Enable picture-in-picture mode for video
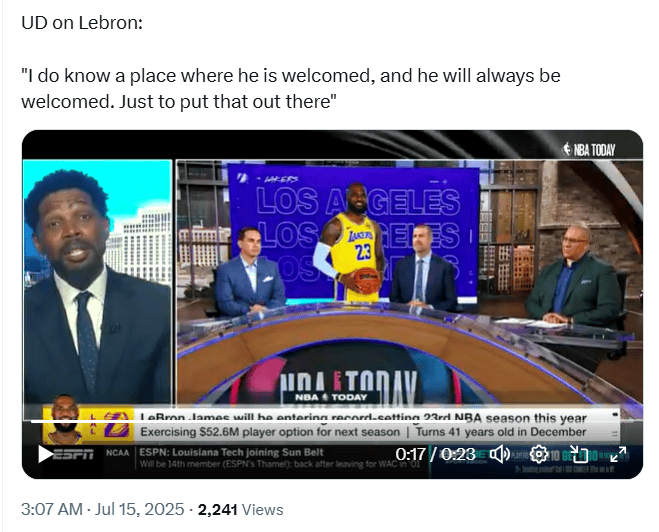The image size is (659, 532). 579,454
